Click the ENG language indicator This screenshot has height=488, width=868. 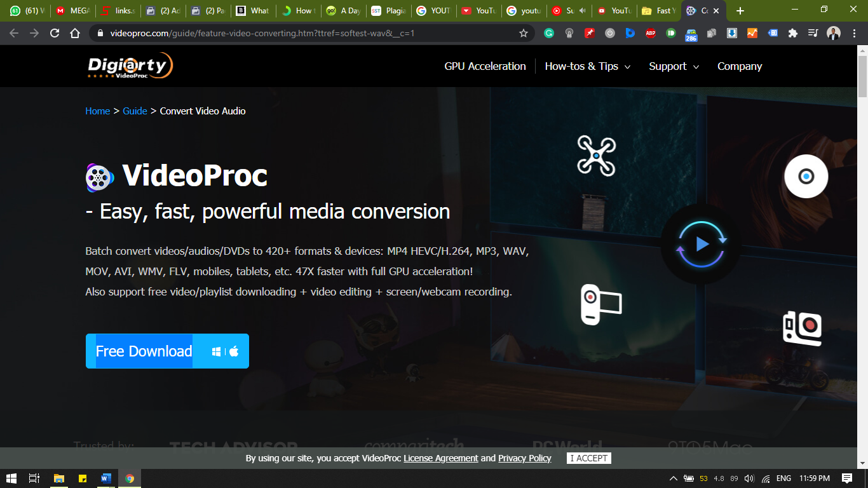(x=784, y=478)
